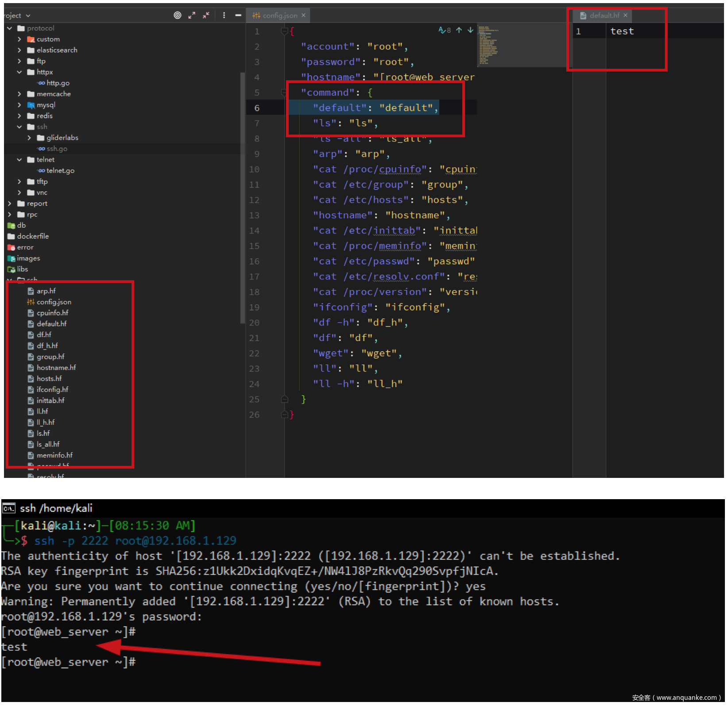Click the Collapse All icon in Project panel
The width and height of the screenshot is (728, 706).
206,16
